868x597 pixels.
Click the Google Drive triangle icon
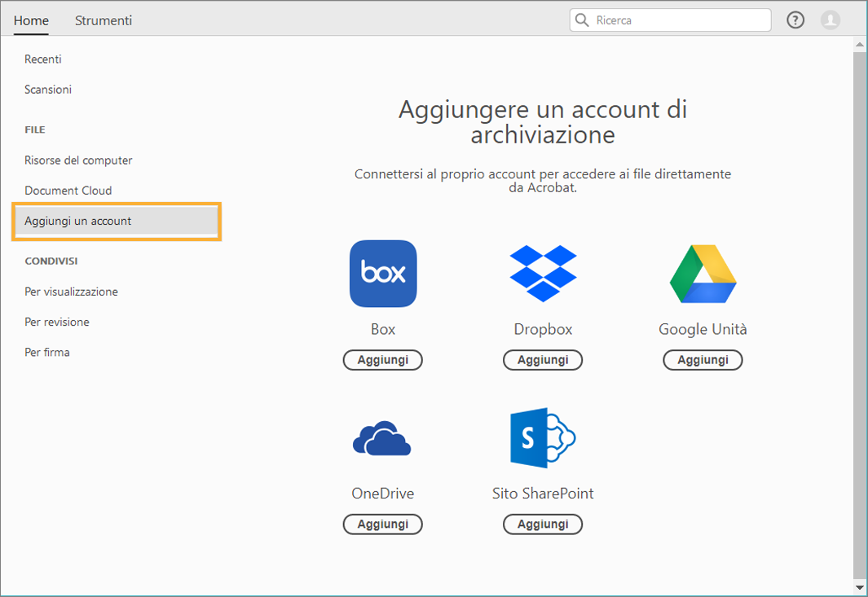coord(703,274)
